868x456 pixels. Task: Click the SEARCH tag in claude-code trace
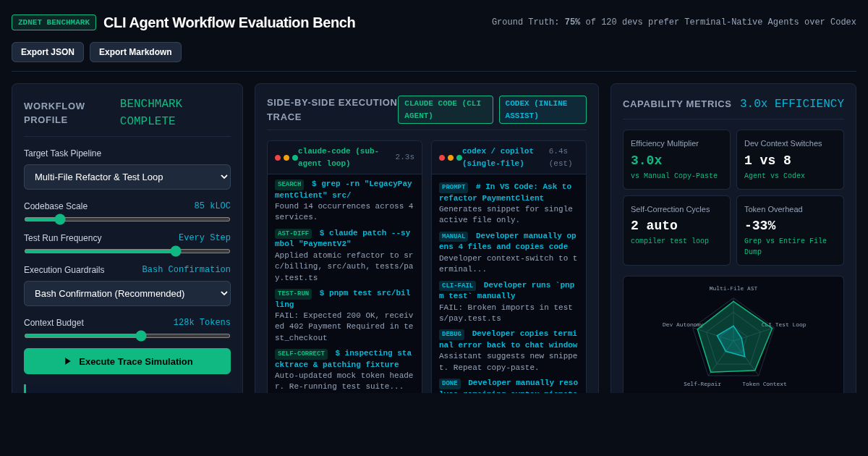(x=289, y=185)
